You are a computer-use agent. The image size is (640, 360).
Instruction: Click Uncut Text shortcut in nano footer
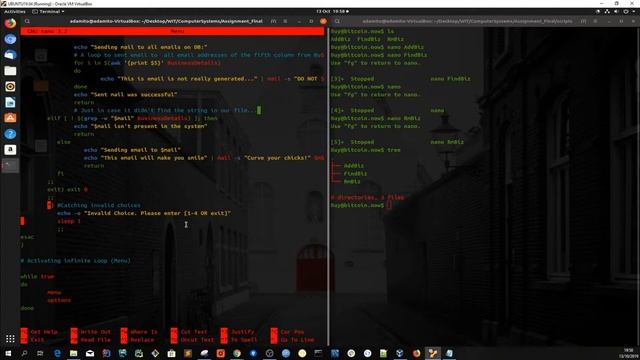click(193, 340)
